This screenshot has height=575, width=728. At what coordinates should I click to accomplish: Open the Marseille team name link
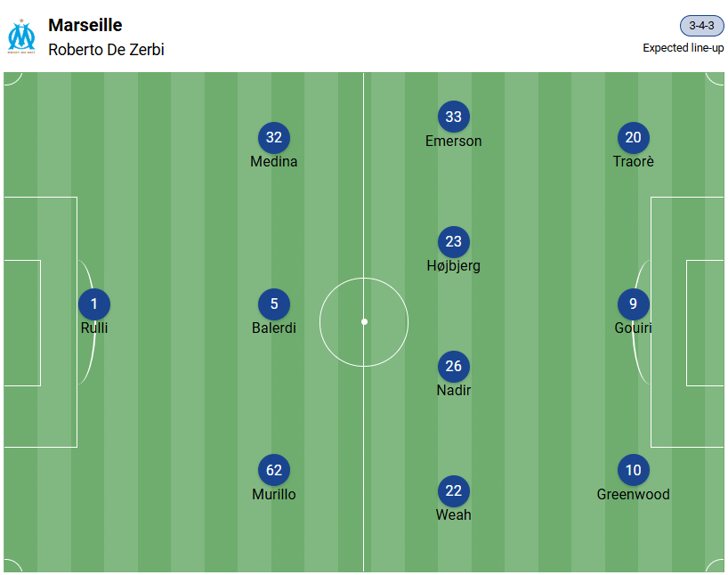coord(85,25)
